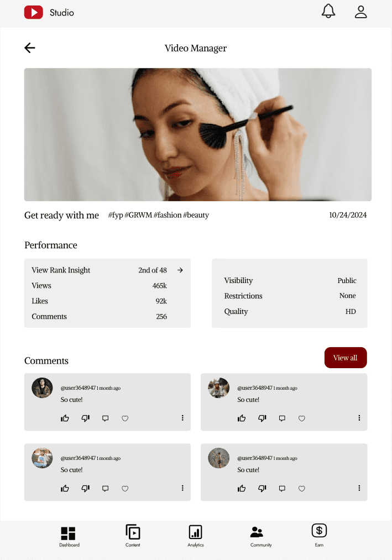The height and width of the screenshot is (560, 392).
Task: Go to the Dashboard tab
Action: (x=69, y=536)
